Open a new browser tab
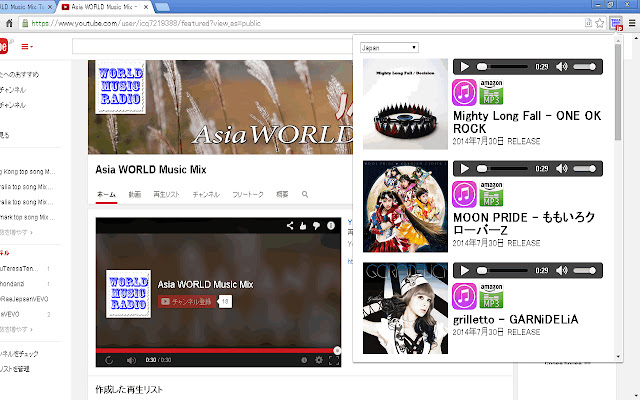Screen dimensions: 640x400 coord(162,7)
